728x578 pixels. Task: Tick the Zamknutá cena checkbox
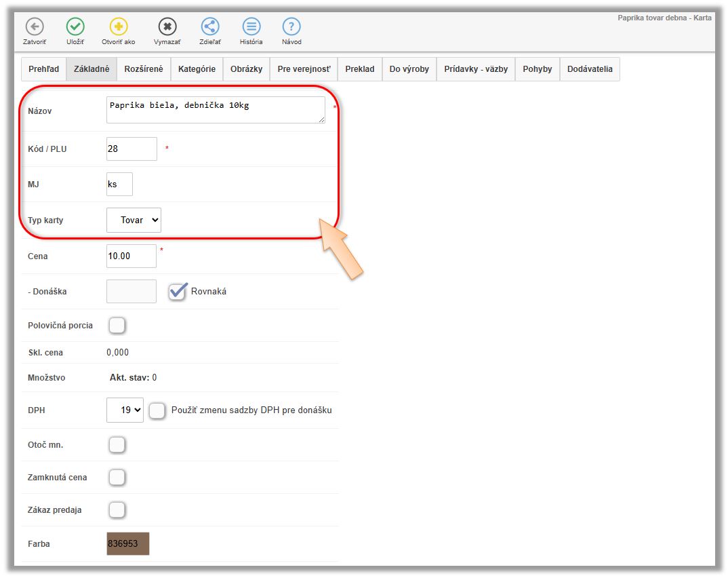pyautogui.click(x=117, y=478)
